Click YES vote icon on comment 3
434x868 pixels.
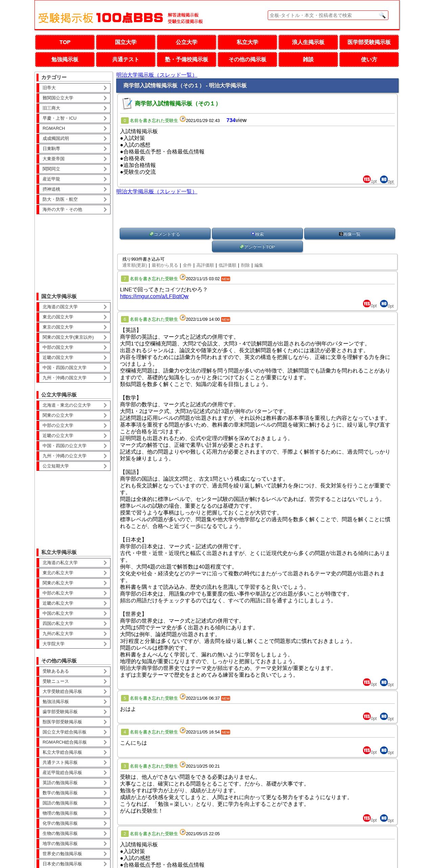coord(367,818)
